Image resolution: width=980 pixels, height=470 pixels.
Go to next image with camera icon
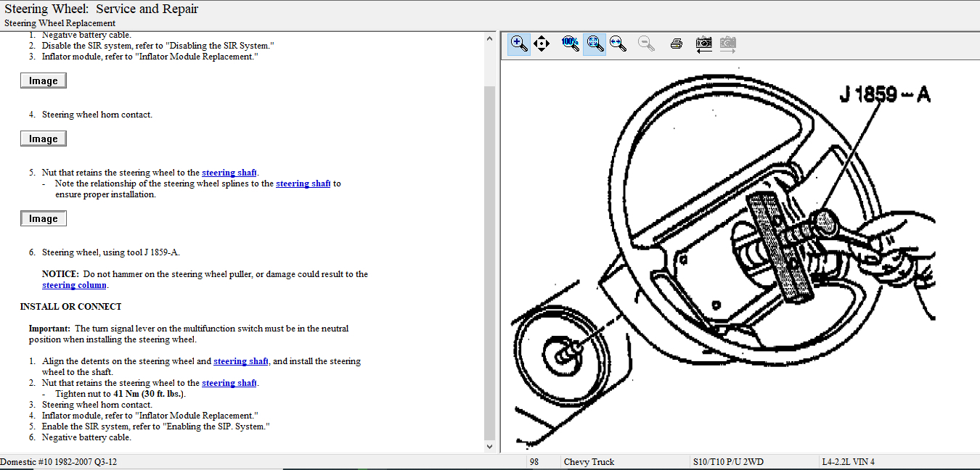(x=727, y=44)
